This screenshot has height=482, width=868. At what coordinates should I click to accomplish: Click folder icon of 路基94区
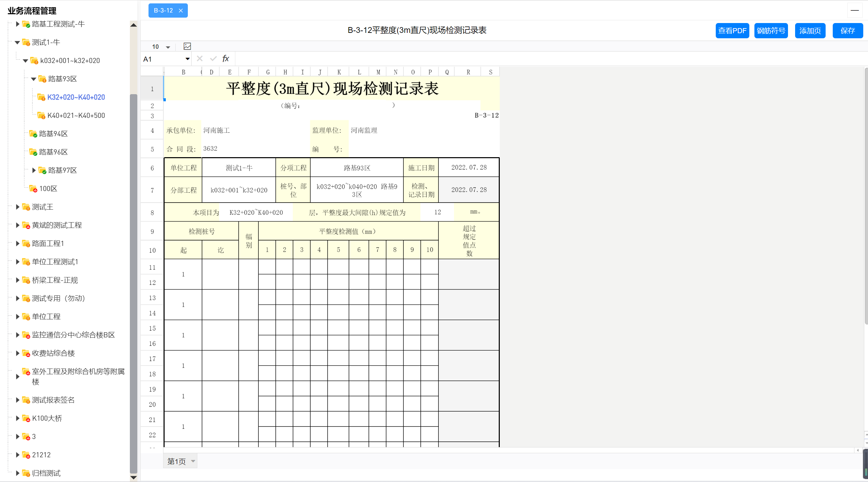[x=33, y=134]
